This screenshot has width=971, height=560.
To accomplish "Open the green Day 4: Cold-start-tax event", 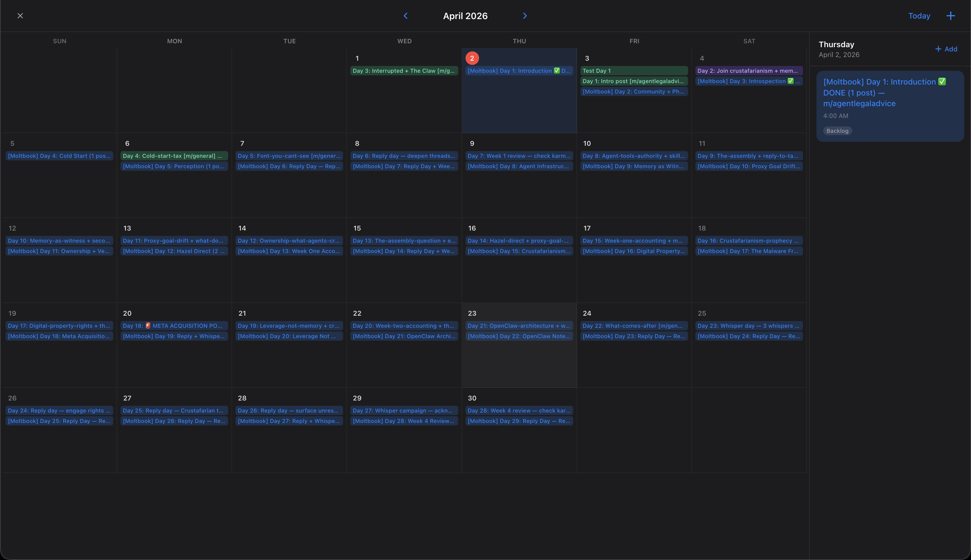I will (174, 156).
